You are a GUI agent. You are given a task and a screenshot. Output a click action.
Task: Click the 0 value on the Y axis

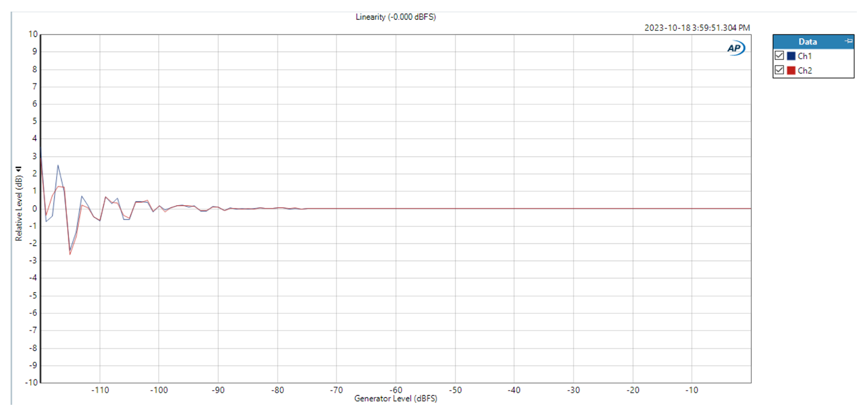(x=35, y=208)
